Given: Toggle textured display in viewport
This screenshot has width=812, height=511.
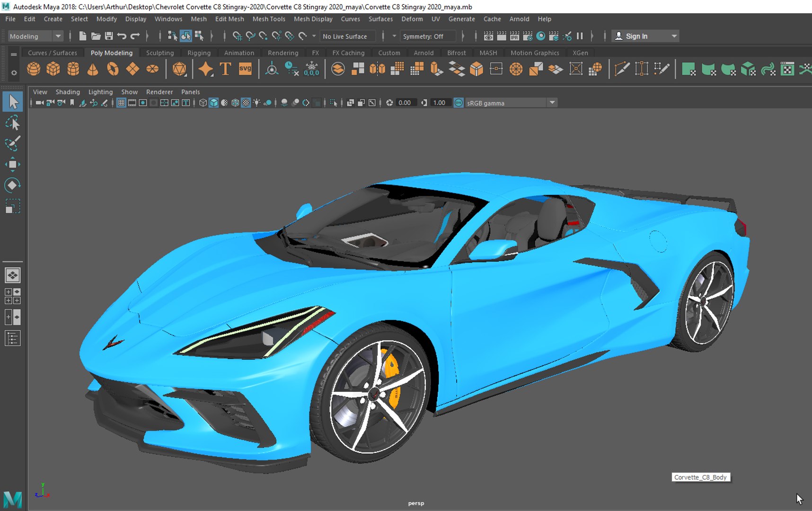Looking at the screenshot, I should 246,103.
